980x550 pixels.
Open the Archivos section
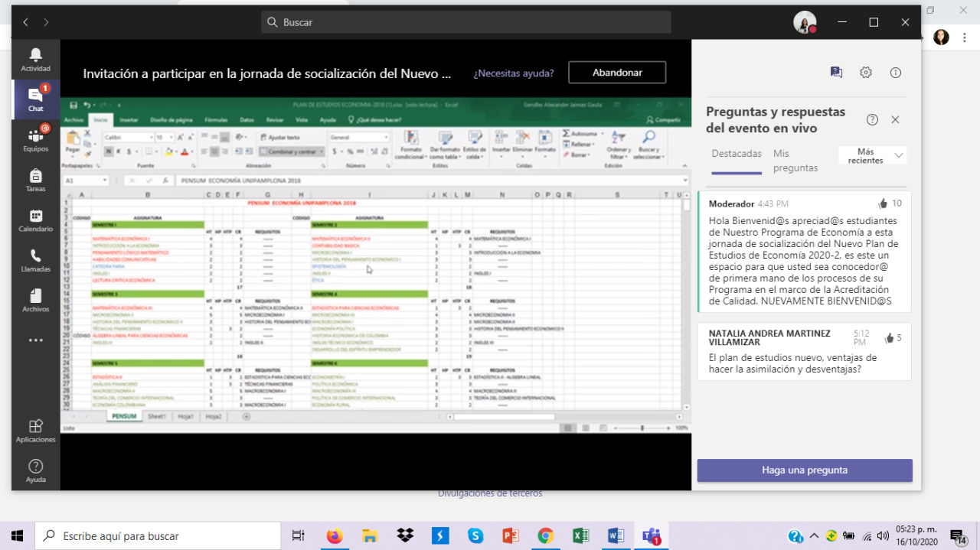click(x=35, y=301)
